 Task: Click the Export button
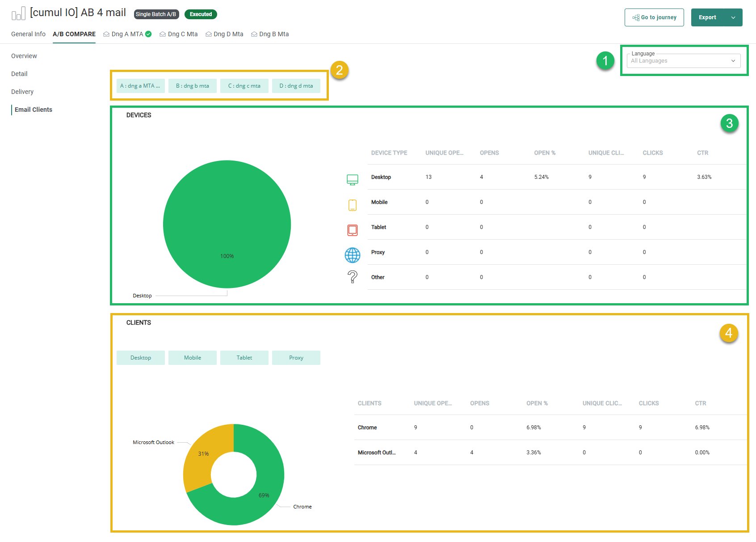(707, 17)
